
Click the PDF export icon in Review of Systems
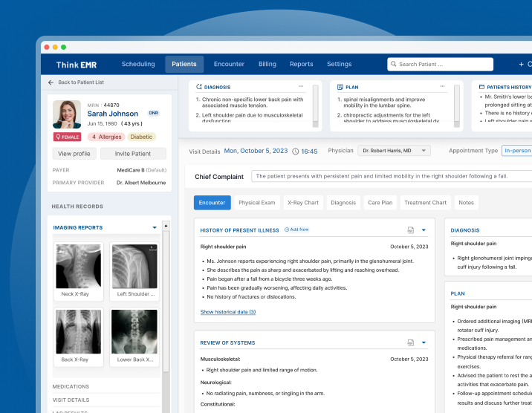pos(410,342)
